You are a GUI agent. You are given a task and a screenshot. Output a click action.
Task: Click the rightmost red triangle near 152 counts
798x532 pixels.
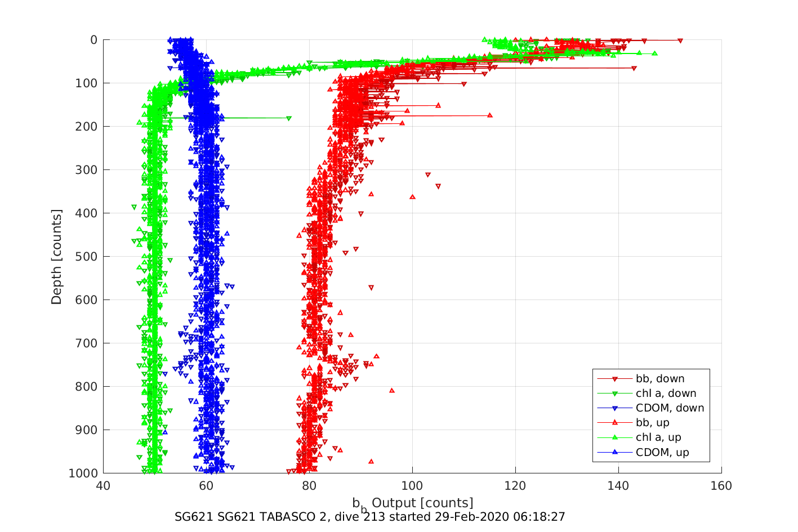(680, 41)
